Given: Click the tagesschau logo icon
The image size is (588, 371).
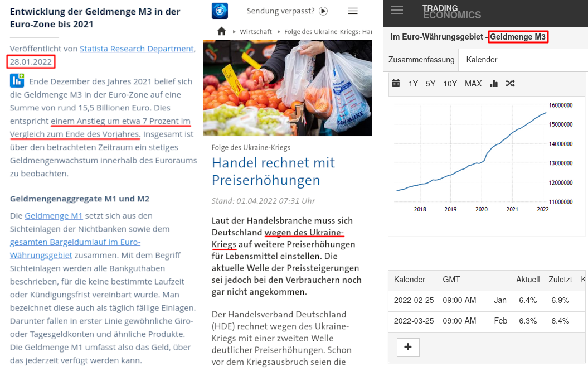Looking at the screenshot, I should pos(220,11).
